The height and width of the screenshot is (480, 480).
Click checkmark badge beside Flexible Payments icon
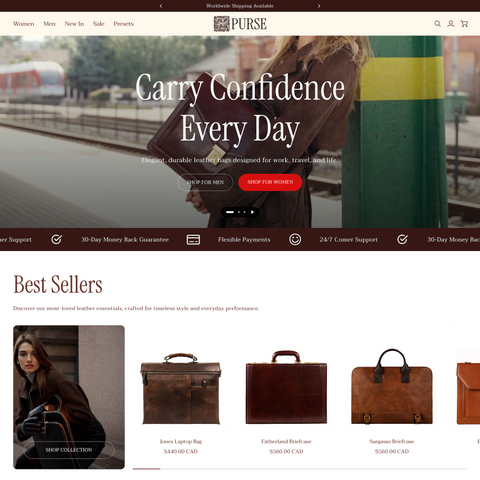tap(56, 239)
